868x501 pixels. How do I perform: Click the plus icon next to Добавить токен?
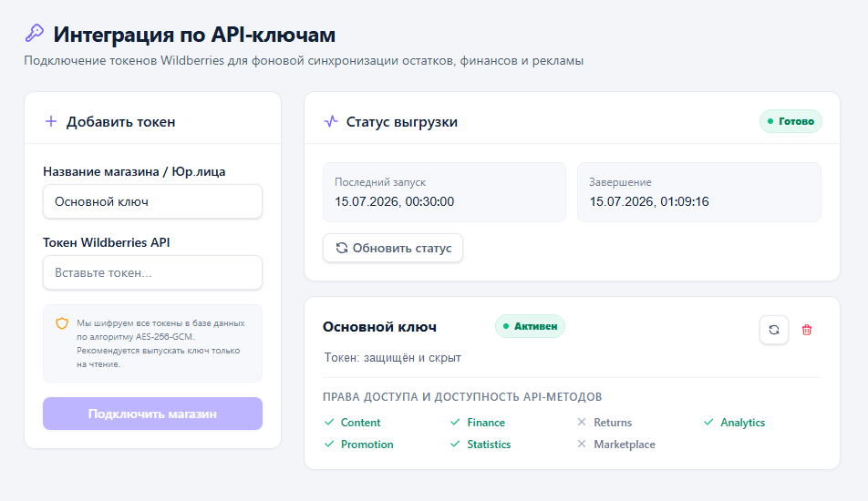pos(51,121)
